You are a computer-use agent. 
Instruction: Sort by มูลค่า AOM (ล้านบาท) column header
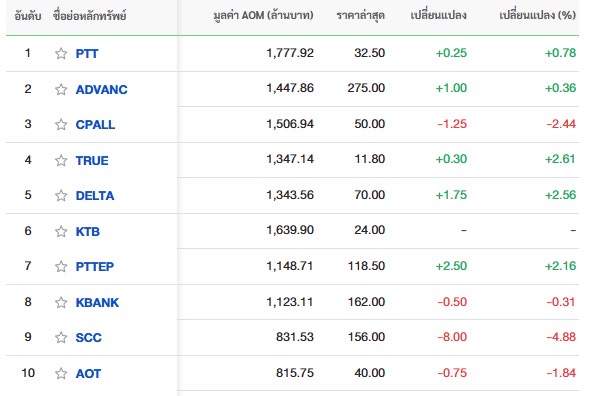pyautogui.click(x=263, y=15)
